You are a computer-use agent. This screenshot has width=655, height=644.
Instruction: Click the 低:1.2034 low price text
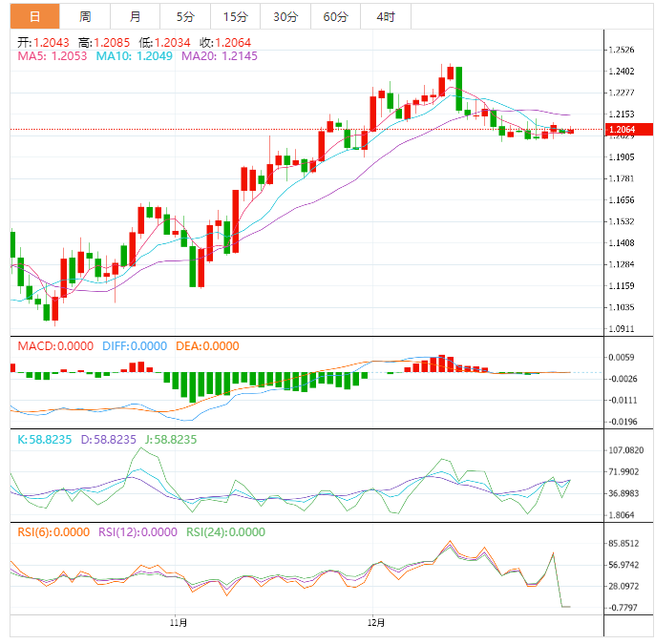click(164, 43)
